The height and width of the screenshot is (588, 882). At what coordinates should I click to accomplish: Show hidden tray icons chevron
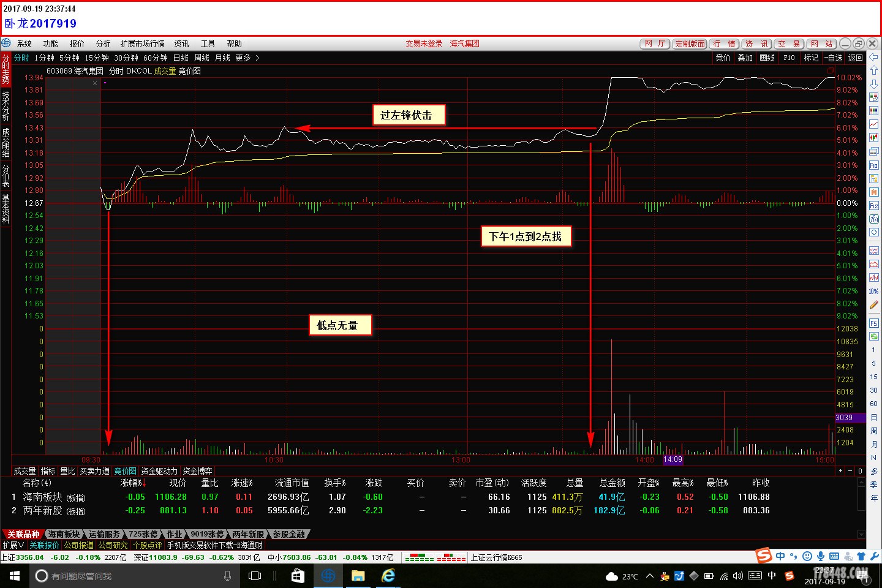pyautogui.click(x=650, y=576)
